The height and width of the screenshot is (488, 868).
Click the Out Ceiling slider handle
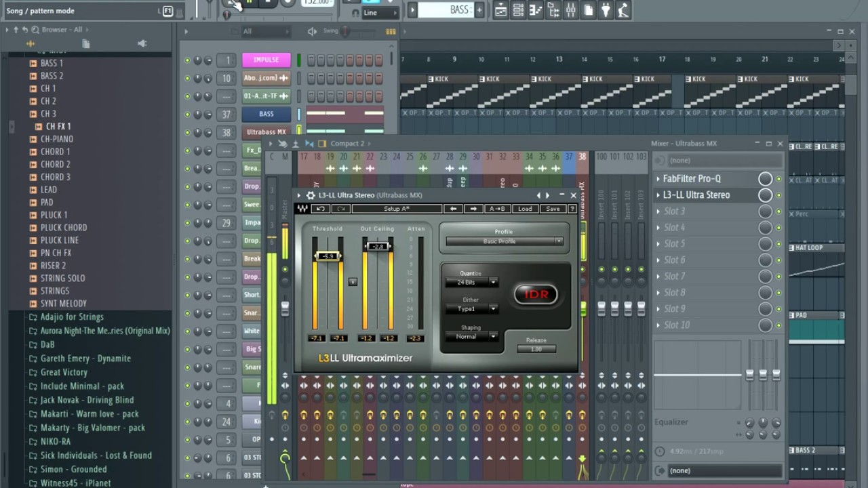378,246
